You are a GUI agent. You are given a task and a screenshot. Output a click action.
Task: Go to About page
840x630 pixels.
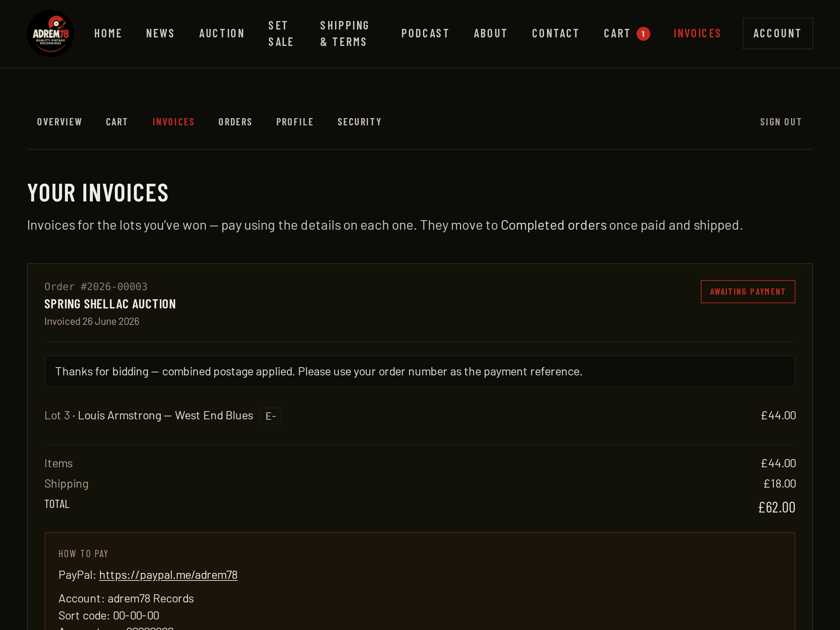(491, 33)
